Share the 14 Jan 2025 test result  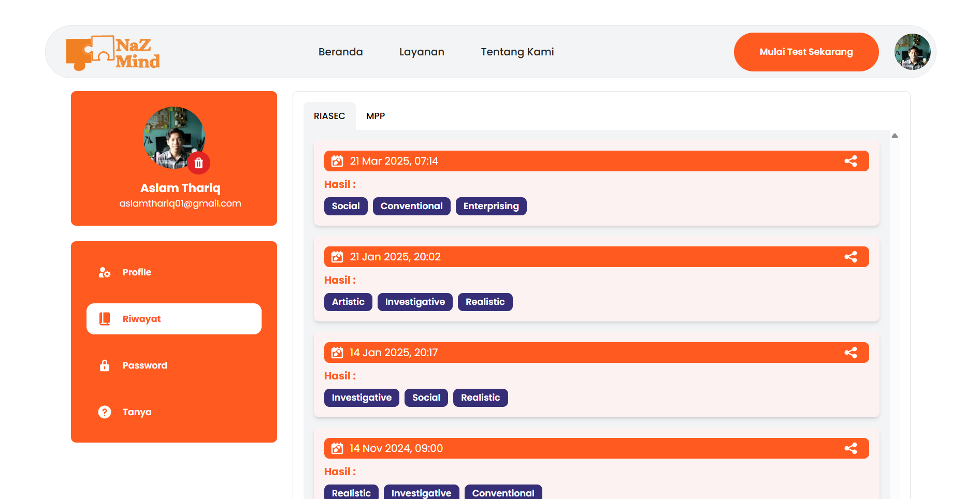click(851, 353)
